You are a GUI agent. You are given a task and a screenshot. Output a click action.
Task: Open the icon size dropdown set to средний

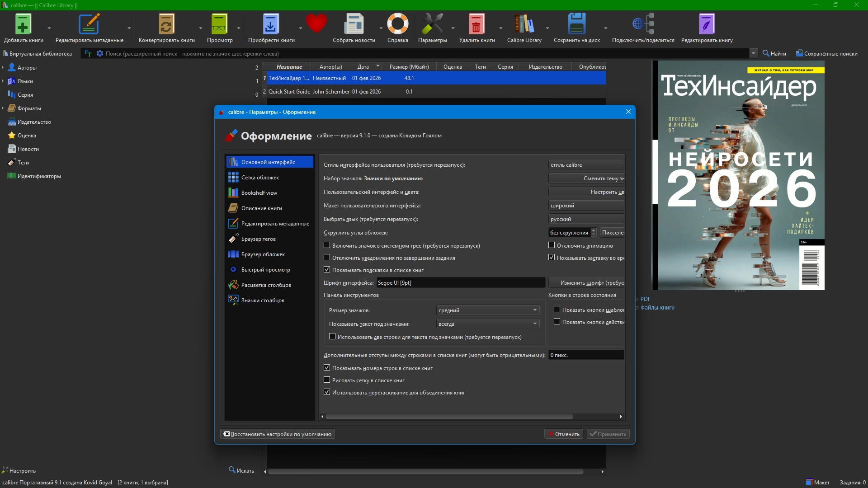488,310
